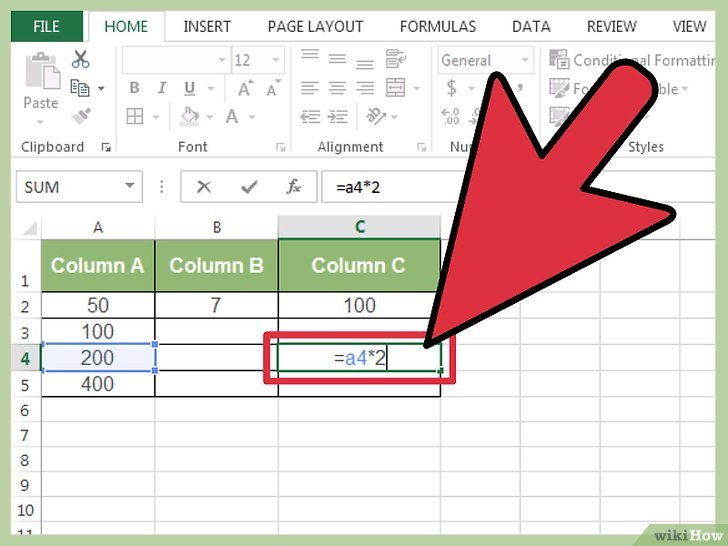This screenshot has width=728, height=546.
Task: Switch to the INSERT tab
Action: [207, 26]
